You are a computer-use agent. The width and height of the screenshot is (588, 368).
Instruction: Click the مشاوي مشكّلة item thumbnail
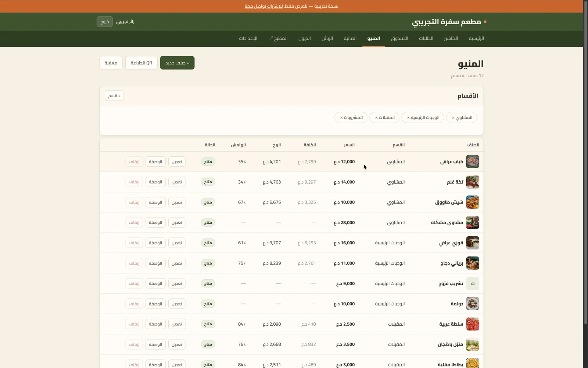473,223
